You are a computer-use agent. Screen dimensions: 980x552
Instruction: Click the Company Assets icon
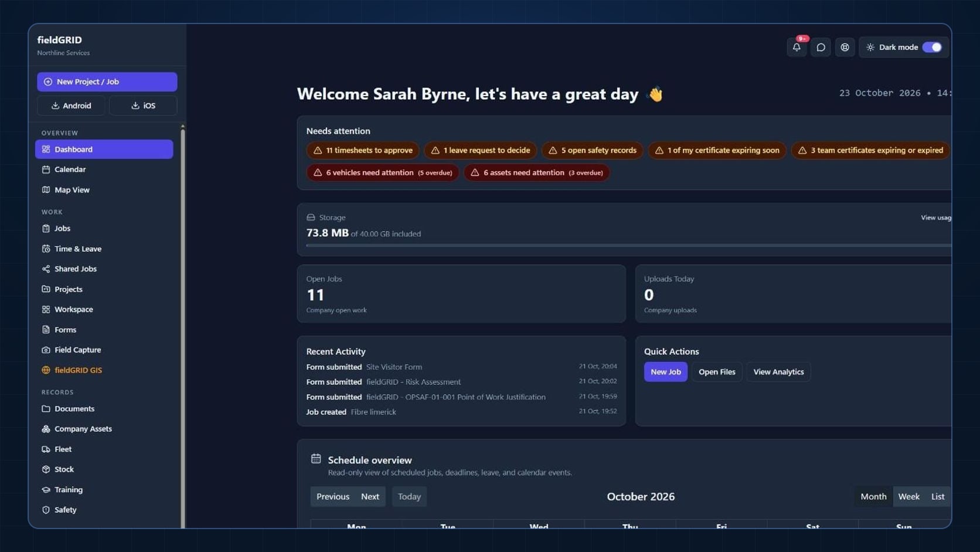tap(46, 429)
